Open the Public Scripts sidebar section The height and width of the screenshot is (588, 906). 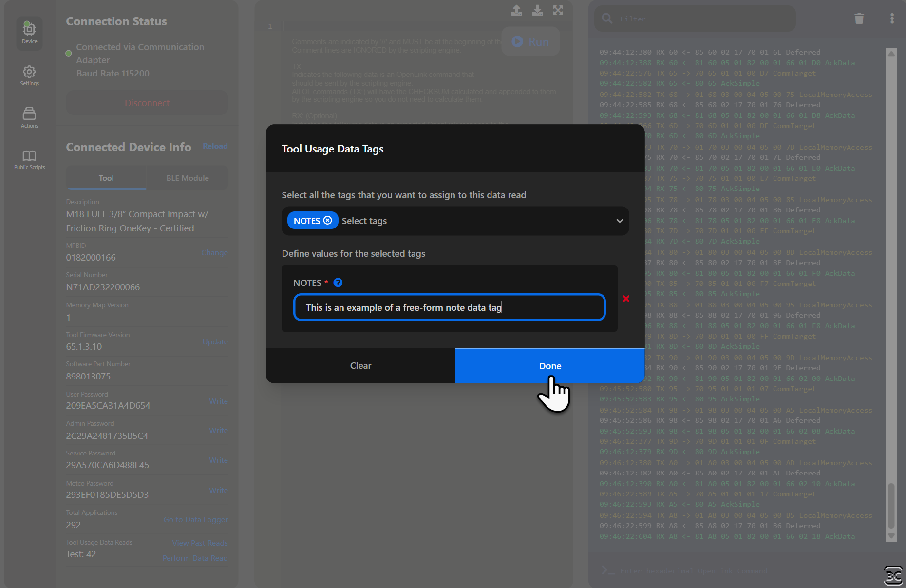[29, 160]
